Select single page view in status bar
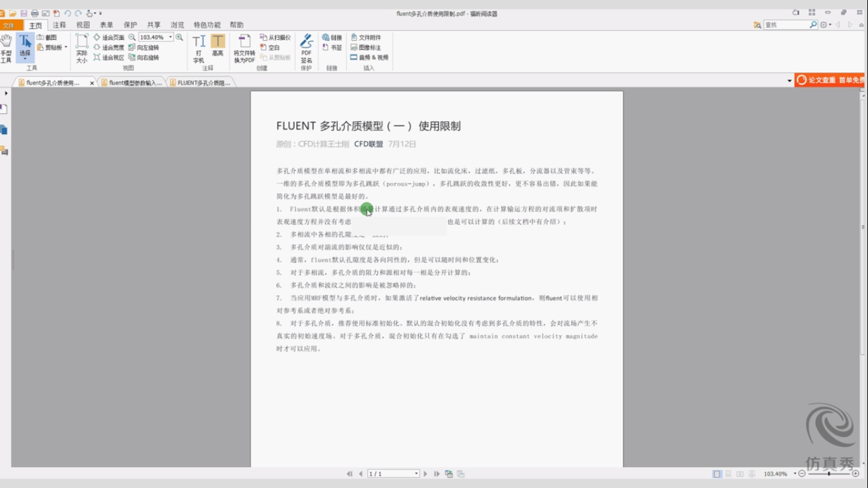Image resolution: width=868 pixels, height=488 pixels. [717, 474]
